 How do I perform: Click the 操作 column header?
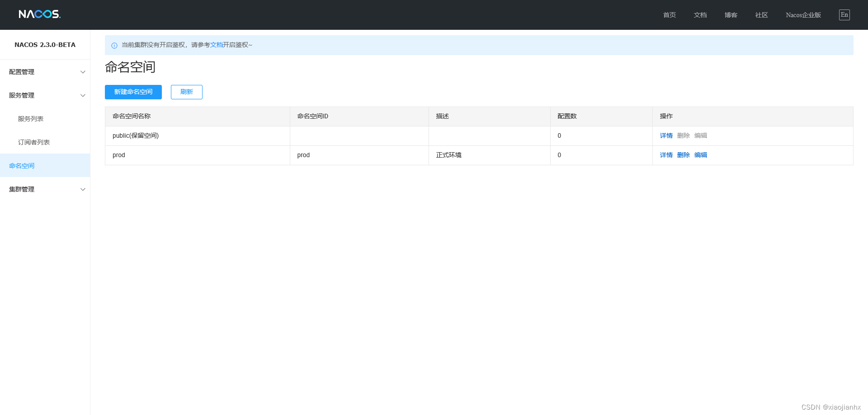point(753,117)
